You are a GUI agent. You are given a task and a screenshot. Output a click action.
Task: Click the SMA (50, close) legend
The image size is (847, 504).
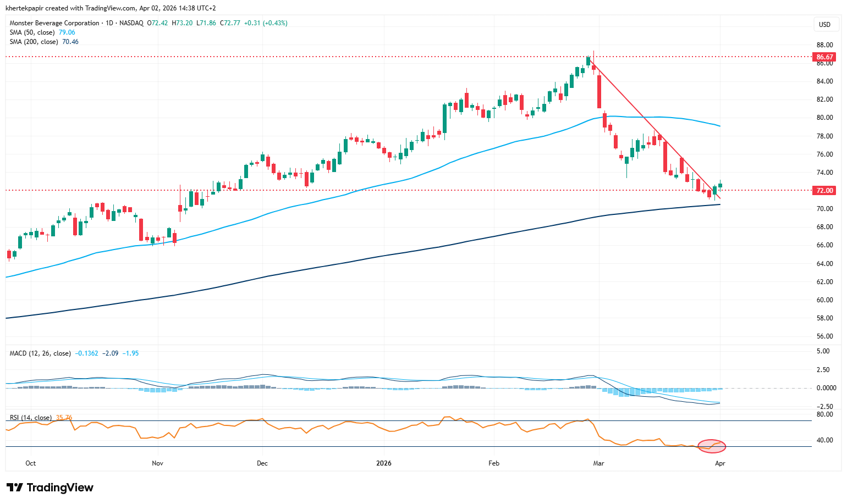tap(32, 32)
